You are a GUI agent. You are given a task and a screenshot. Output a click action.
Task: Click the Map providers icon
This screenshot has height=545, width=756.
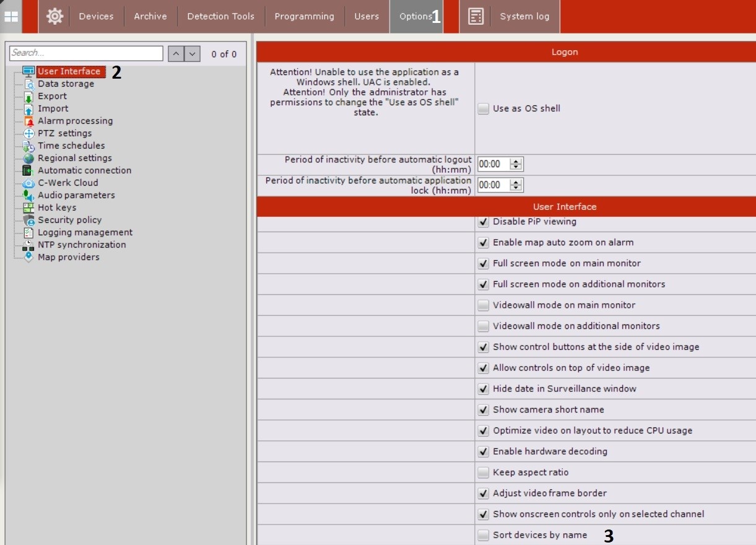28,257
